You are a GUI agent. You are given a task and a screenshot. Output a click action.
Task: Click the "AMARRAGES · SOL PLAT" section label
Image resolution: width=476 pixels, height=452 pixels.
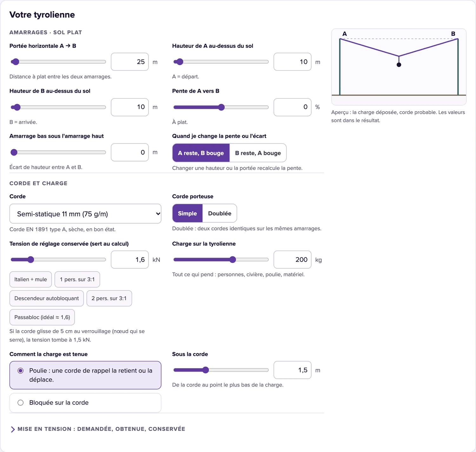tap(46, 32)
